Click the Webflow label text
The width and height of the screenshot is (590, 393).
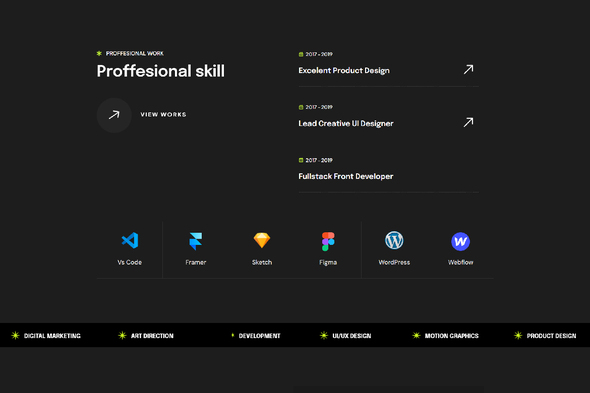461,262
